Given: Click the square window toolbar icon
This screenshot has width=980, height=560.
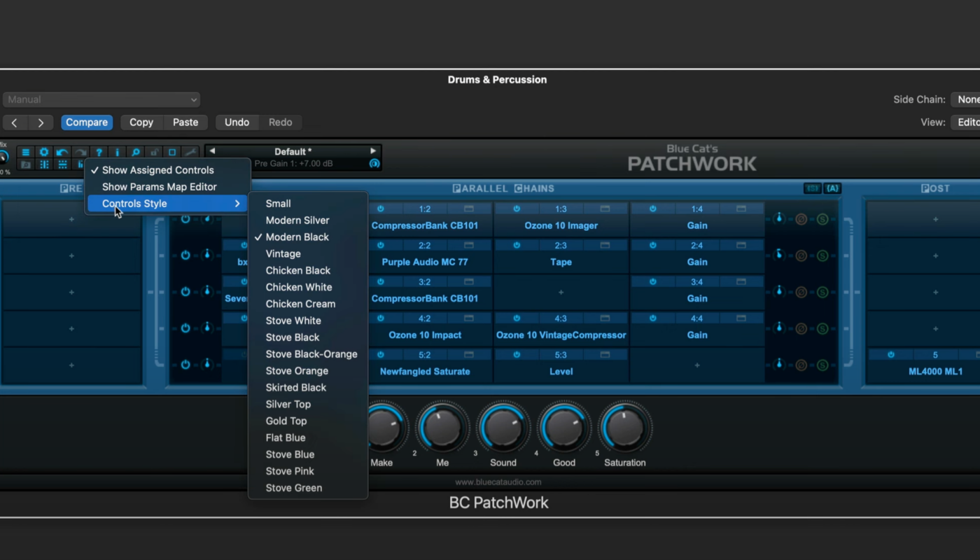Looking at the screenshot, I should coord(171,152).
